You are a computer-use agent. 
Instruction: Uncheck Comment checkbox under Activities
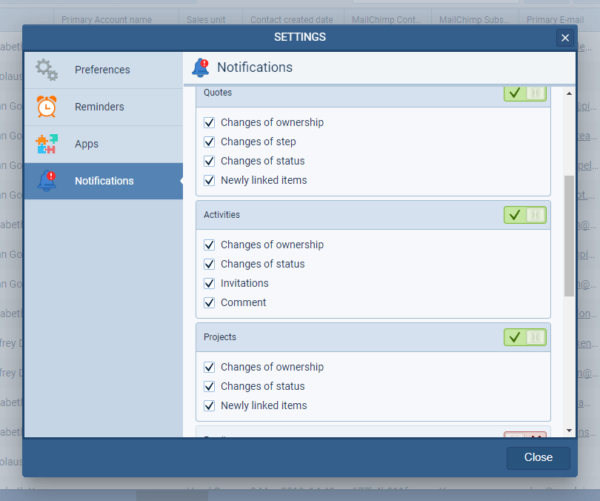tap(209, 302)
